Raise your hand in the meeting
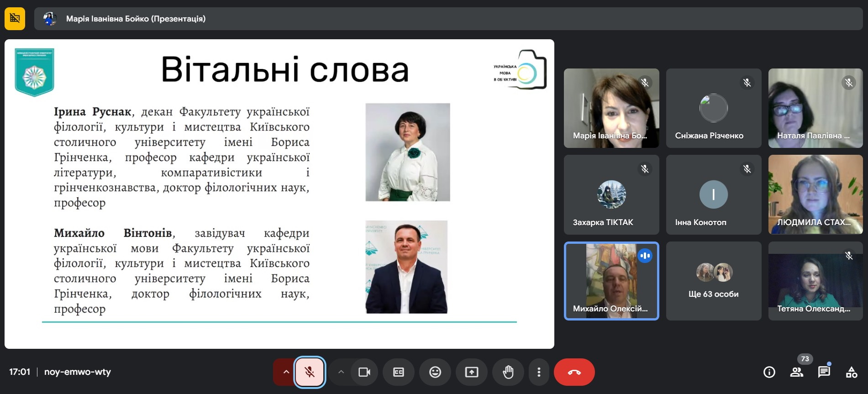 508,372
